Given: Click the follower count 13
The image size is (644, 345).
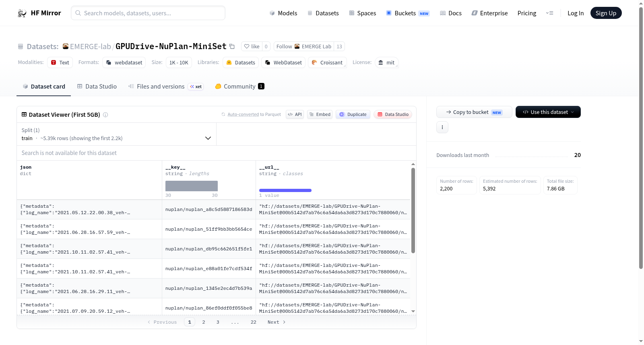Looking at the screenshot, I should pyautogui.click(x=339, y=46).
